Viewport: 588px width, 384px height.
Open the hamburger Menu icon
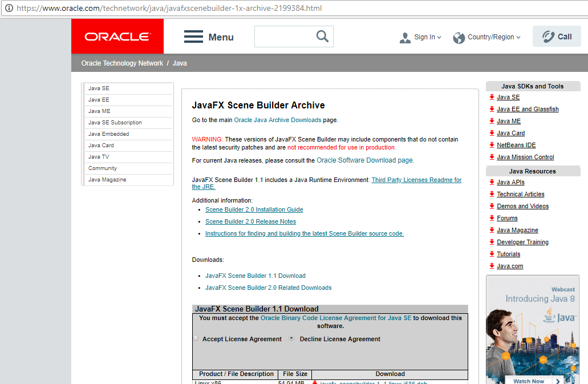(193, 36)
